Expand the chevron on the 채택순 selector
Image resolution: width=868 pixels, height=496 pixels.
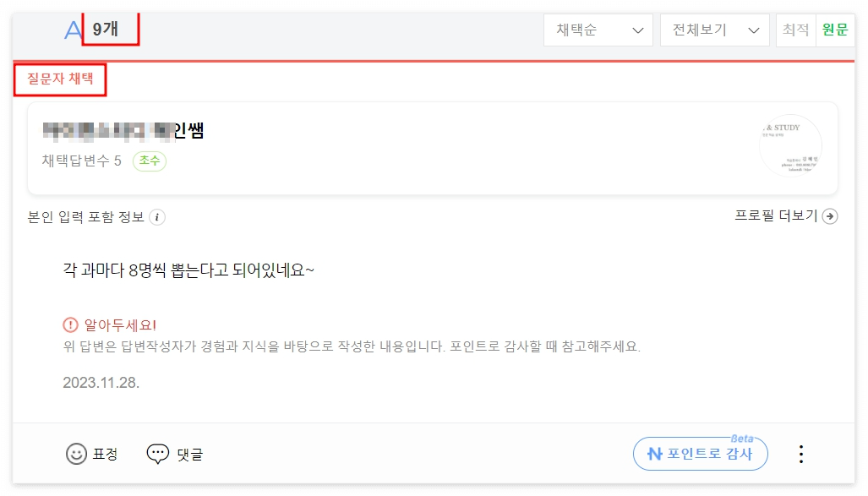[638, 29]
